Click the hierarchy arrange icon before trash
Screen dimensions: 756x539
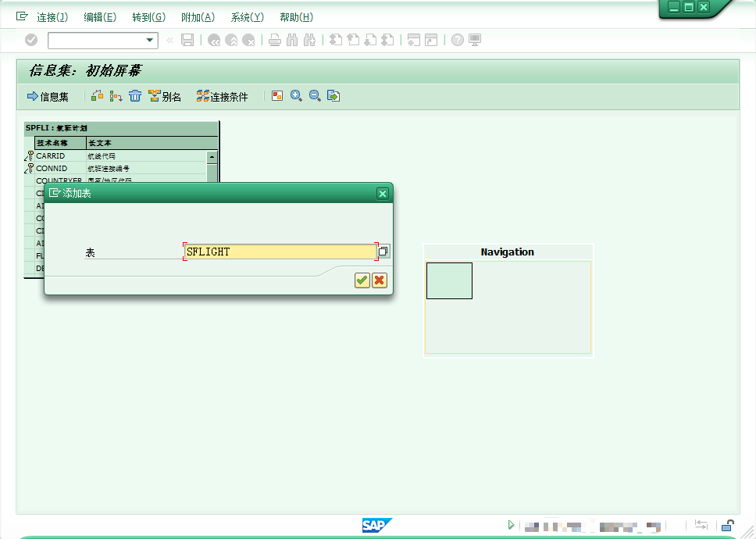(116, 96)
